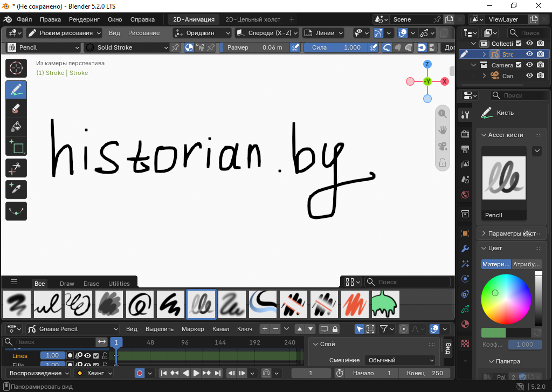Switch to 2D Full Canvas workspace tab

(253, 19)
